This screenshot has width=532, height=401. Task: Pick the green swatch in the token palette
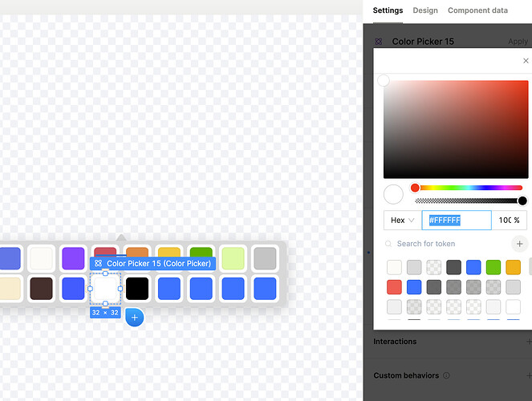click(x=493, y=267)
